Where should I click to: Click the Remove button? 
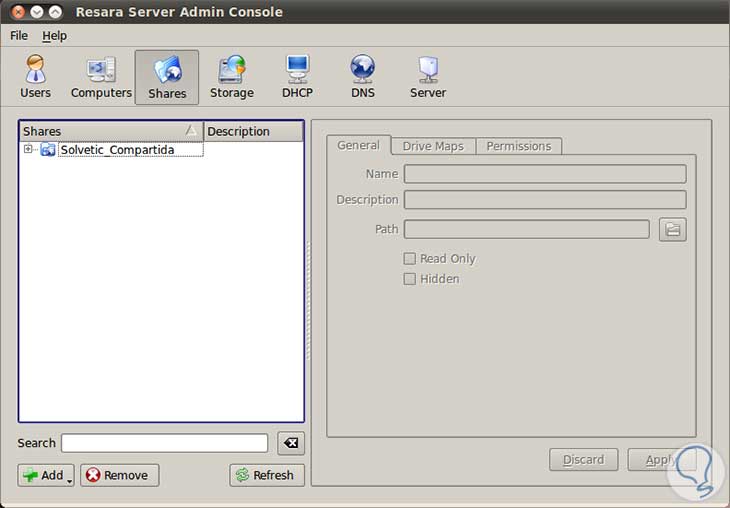coord(120,475)
